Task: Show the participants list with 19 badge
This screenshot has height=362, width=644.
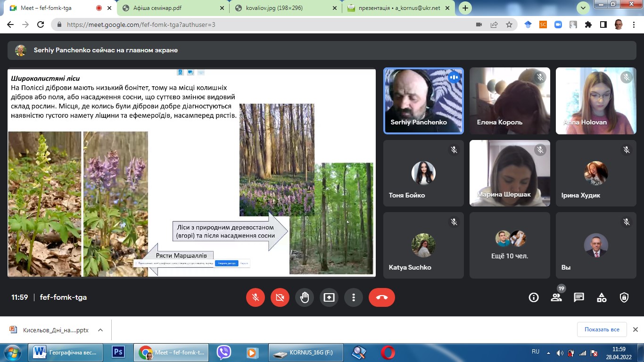Action: coord(557,297)
